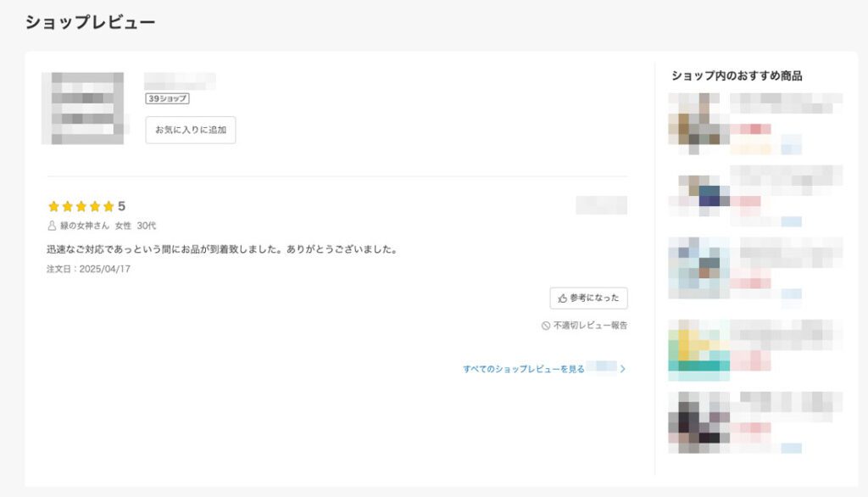The height and width of the screenshot is (497, 868).
Task: Click the user icon beside 緑の女神さん
Action: point(52,226)
